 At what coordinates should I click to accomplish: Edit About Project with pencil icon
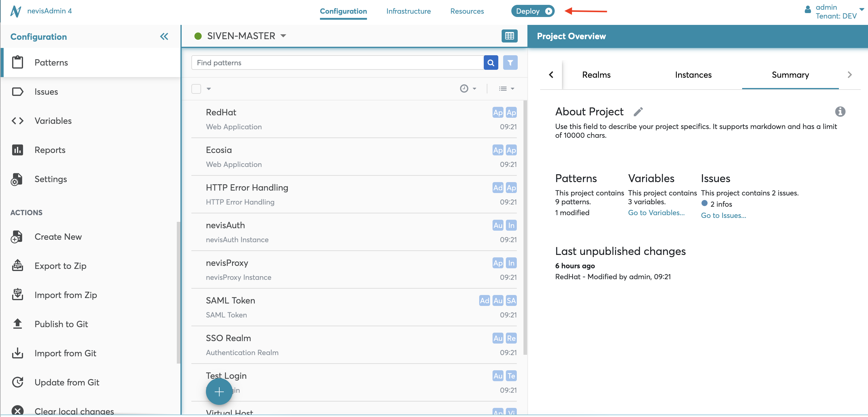pos(638,112)
